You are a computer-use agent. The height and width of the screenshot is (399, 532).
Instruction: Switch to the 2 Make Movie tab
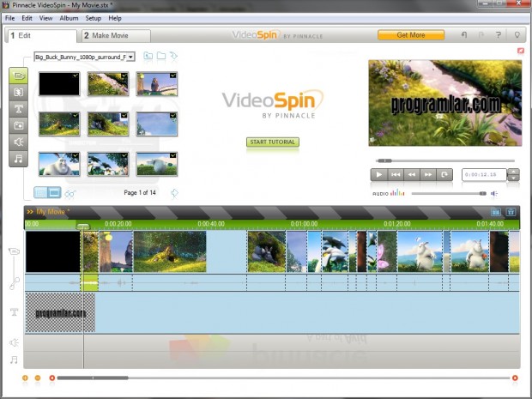(x=116, y=36)
